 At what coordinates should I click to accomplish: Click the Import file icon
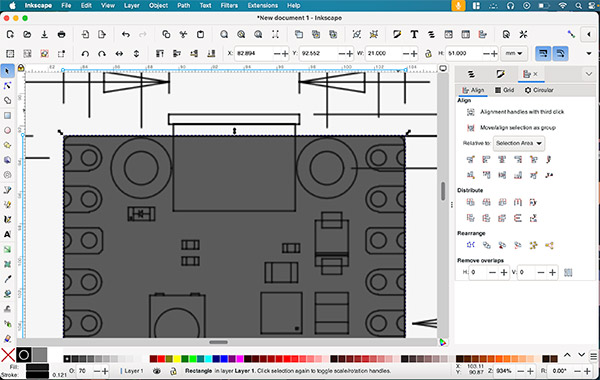pyautogui.click(x=85, y=34)
